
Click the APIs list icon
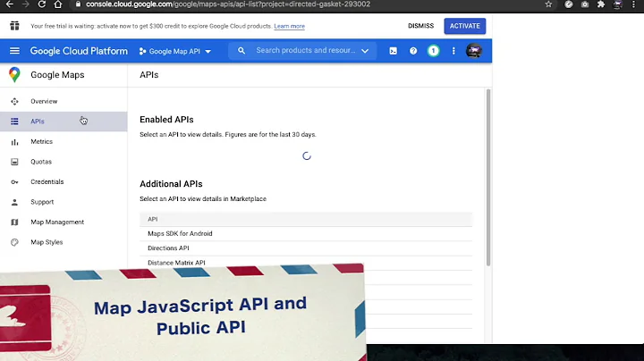[x=14, y=122]
